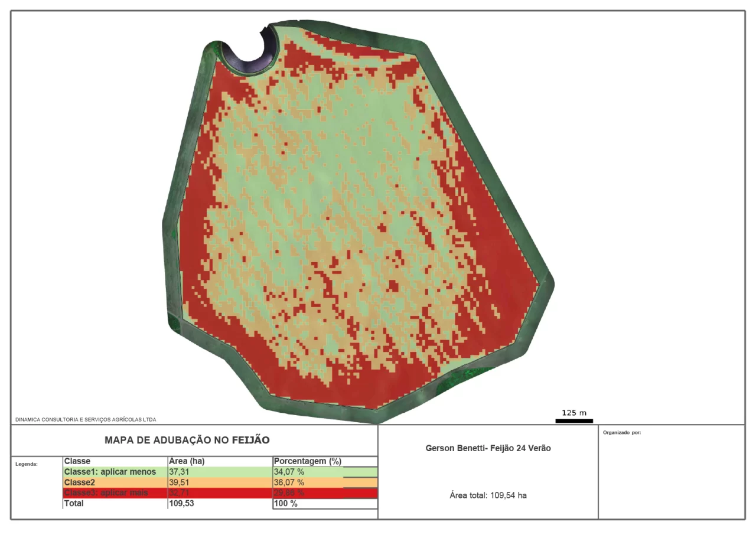Click 'Gerson Benetti- Feijão 24 Verão' heading
This screenshot has height=548, width=756.
click(x=488, y=448)
